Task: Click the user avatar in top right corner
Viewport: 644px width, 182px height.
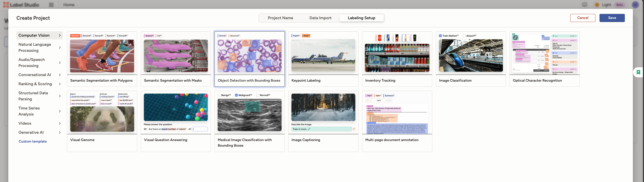Action: pos(635,5)
